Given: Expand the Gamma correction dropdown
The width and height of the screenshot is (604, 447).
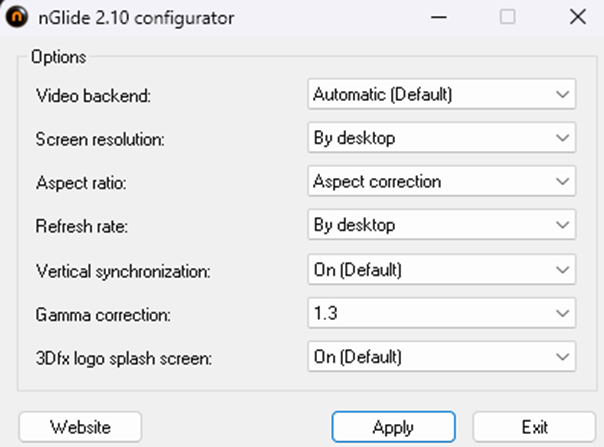Looking at the screenshot, I should tap(441, 314).
